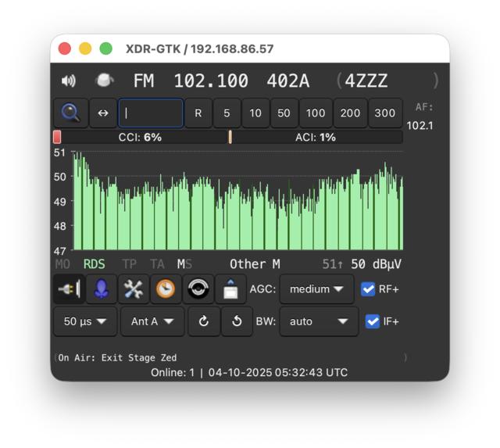Select the 300 kHz step button
Viewport: 500px width, 448px height.
pyautogui.click(x=385, y=113)
